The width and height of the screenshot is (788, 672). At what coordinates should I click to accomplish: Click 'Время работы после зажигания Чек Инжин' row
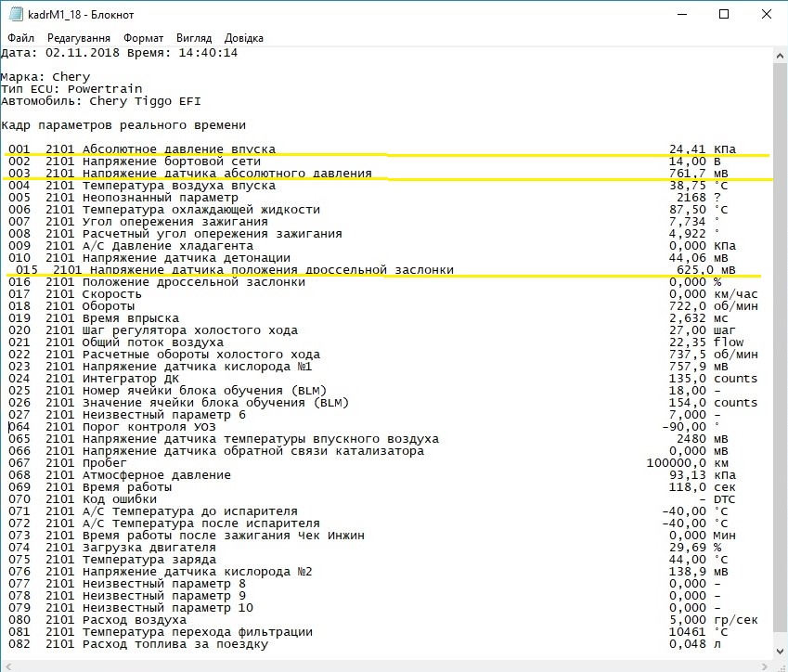click(x=372, y=536)
